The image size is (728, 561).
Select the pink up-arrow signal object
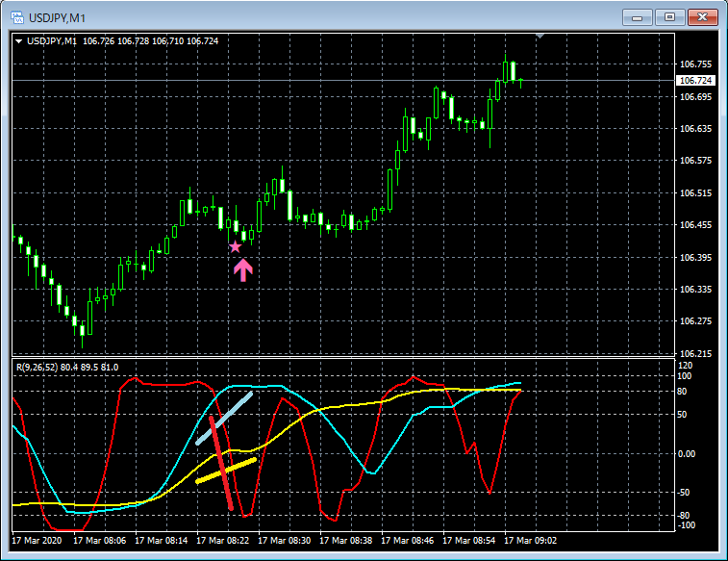(x=243, y=270)
